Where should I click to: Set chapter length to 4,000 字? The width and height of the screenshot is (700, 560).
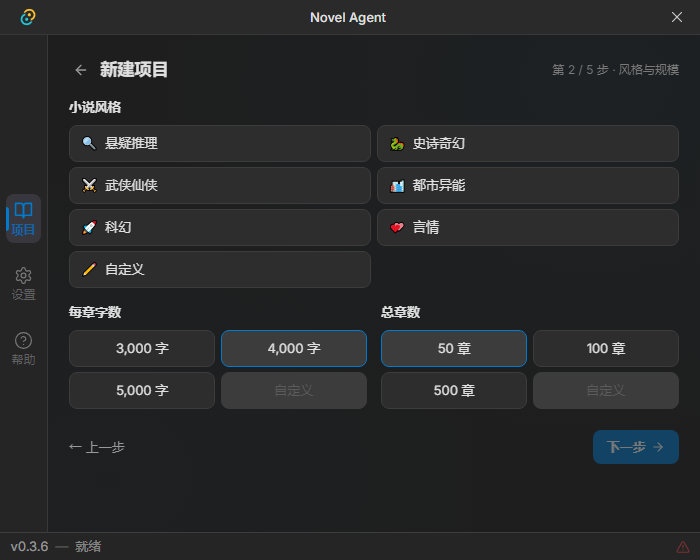tap(294, 348)
